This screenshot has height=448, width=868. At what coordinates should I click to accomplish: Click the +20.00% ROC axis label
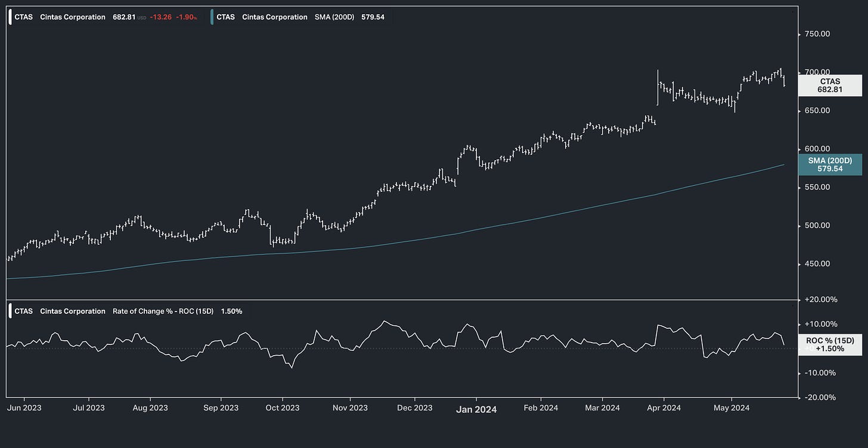(820, 300)
